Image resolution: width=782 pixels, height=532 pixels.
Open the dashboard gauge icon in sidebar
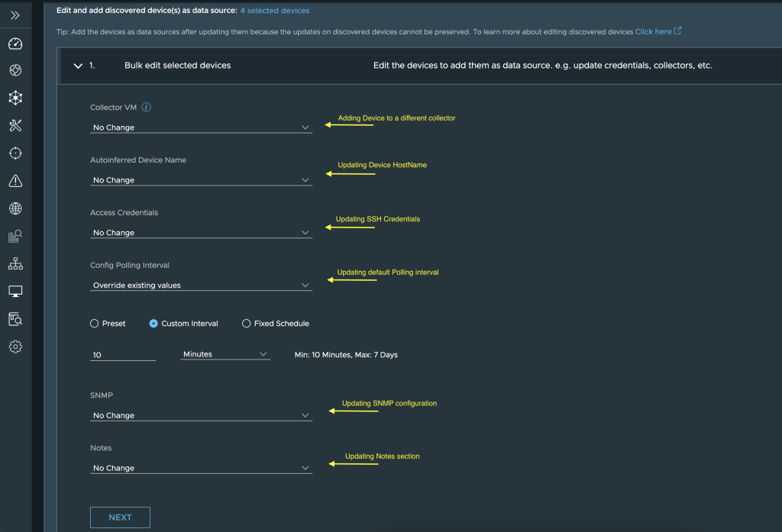click(x=15, y=44)
